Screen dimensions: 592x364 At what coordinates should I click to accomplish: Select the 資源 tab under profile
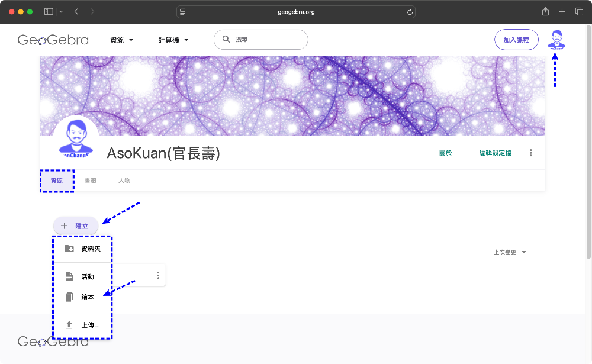click(x=57, y=181)
